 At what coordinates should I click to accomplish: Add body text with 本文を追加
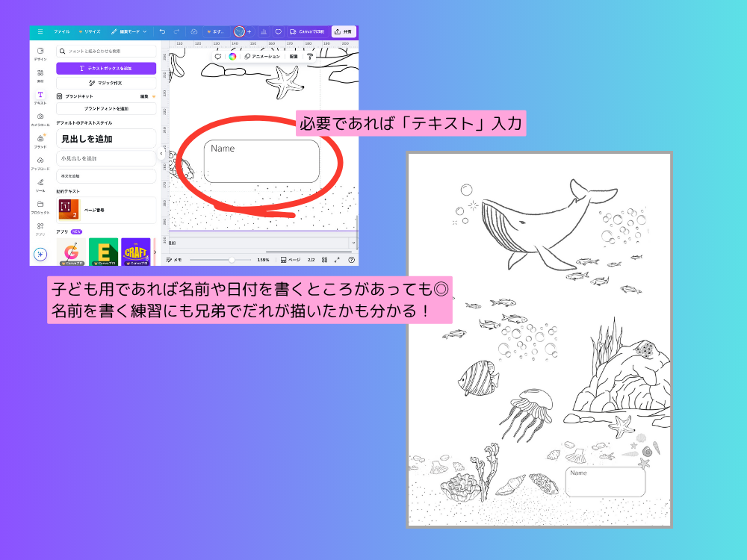pos(106,176)
